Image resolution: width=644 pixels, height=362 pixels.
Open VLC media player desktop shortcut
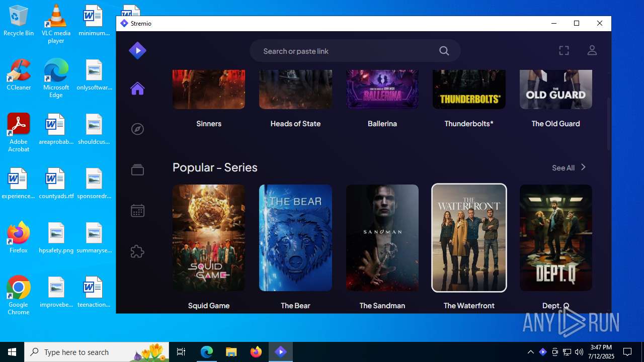click(56, 24)
